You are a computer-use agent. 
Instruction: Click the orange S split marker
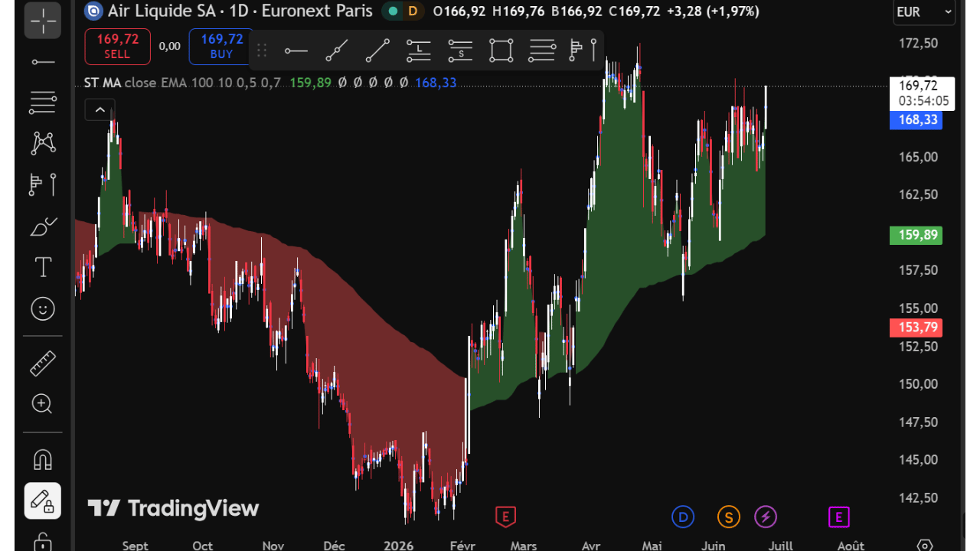(728, 517)
